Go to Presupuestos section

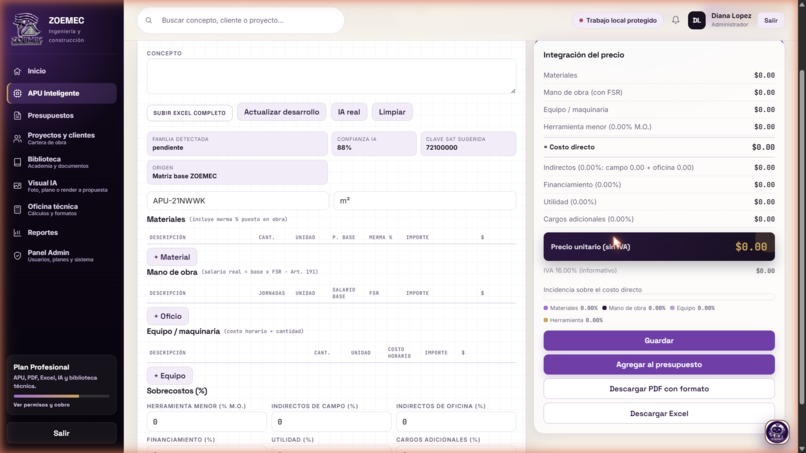click(x=62, y=116)
